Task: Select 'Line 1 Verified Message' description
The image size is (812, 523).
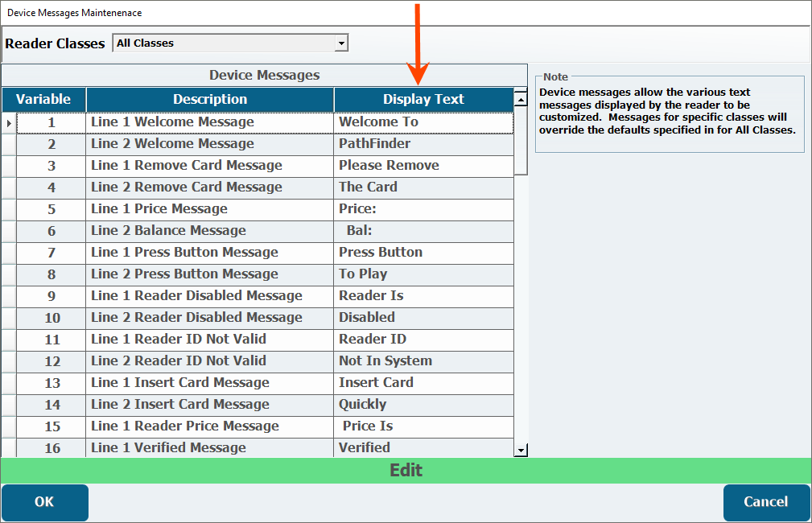Action: tap(168, 448)
